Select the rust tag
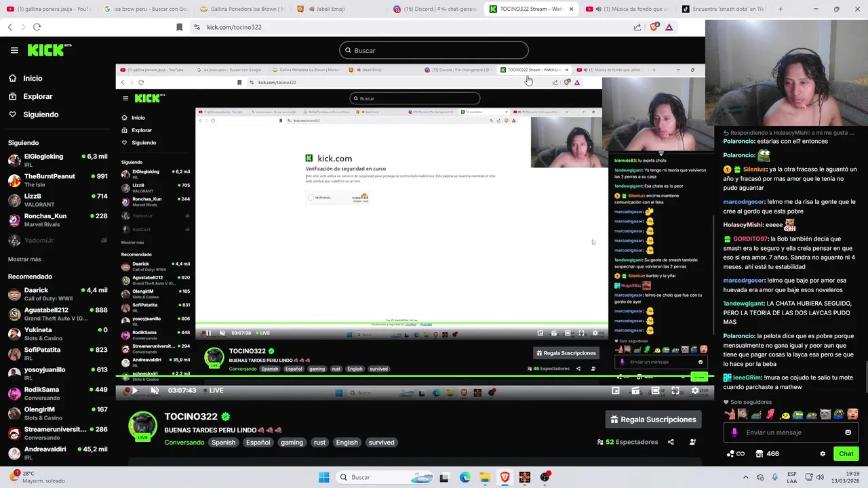 point(319,443)
